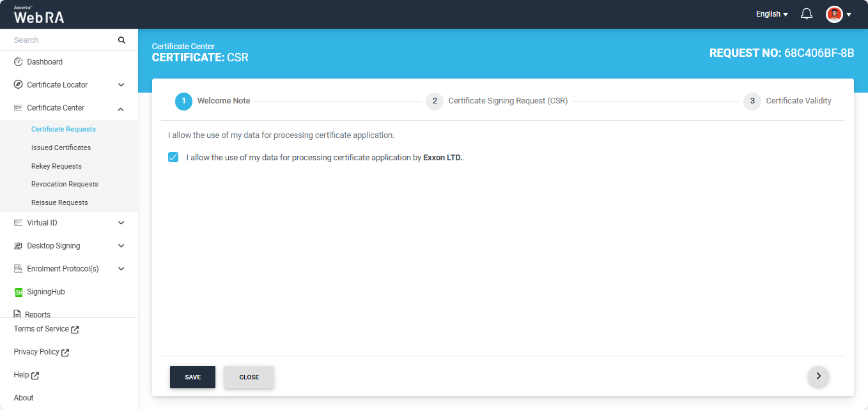Collapse the Certificate Center section
Image resolution: width=868 pixels, height=410 pixels.
click(x=121, y=109)
